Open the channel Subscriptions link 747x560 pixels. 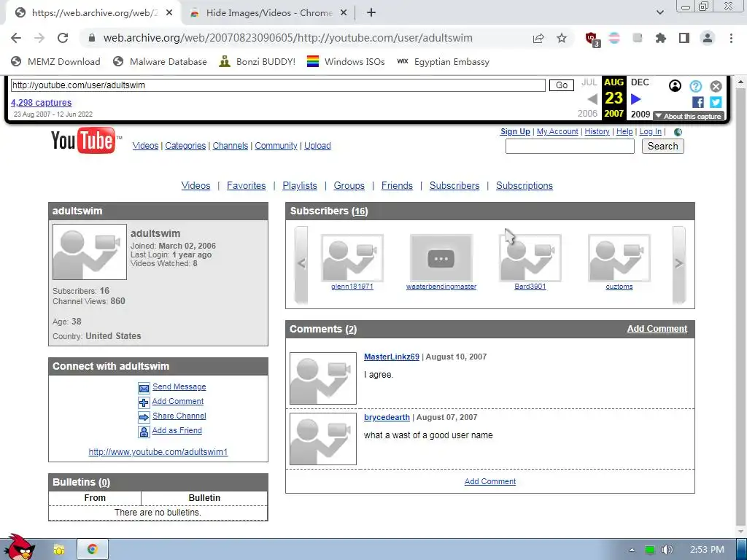(x=525, y=186)
